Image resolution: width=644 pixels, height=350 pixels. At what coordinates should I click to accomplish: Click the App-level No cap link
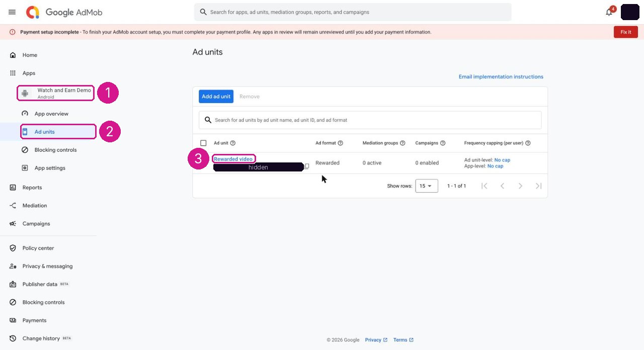click(x=495, y=166)
